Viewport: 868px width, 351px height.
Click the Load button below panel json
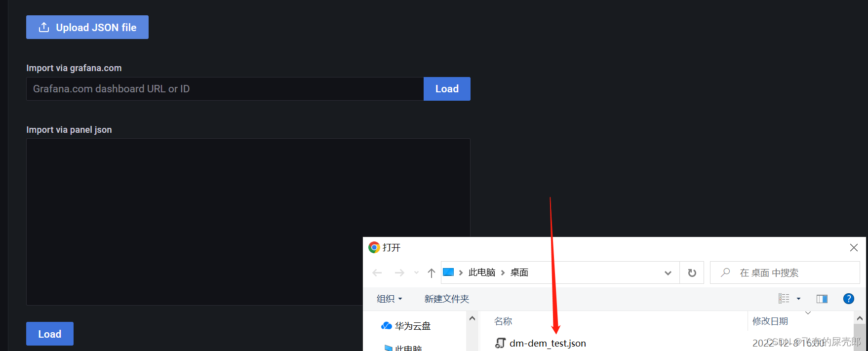[x=50, y=334]
